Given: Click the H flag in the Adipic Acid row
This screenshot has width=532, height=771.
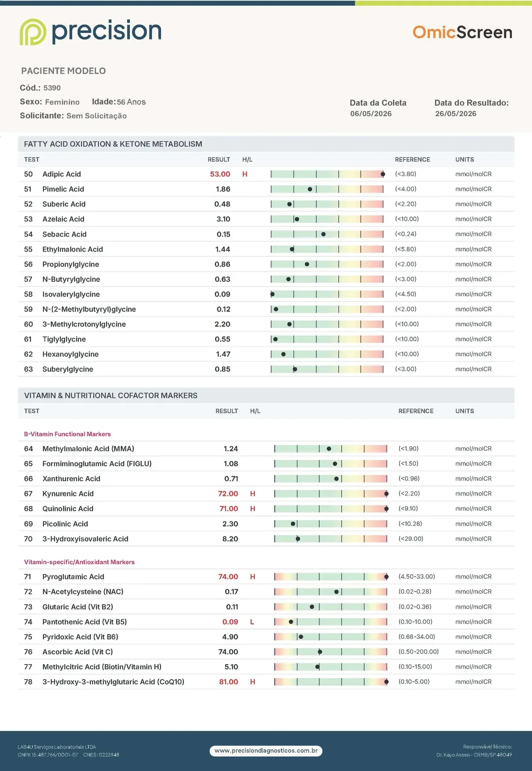Looking at the screenshot, I should click(x=245, y=174).
